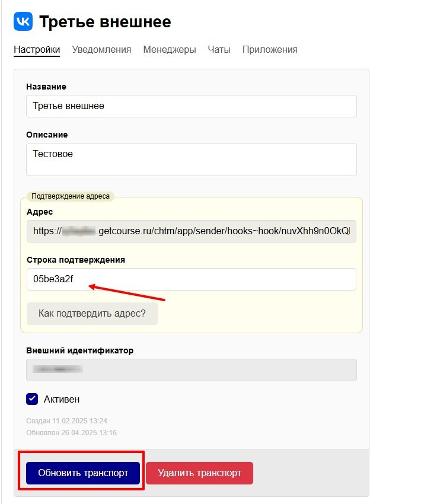
Task: Click the Активен label text
Action: point(62,399)
